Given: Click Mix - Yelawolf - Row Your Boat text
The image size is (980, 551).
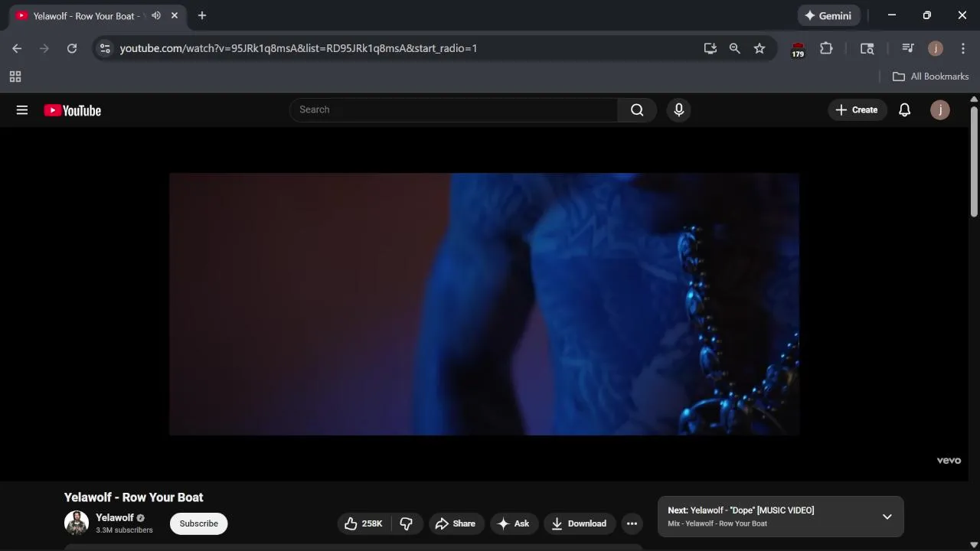Looking at the screenshot, I should click(x=717, y=524).
